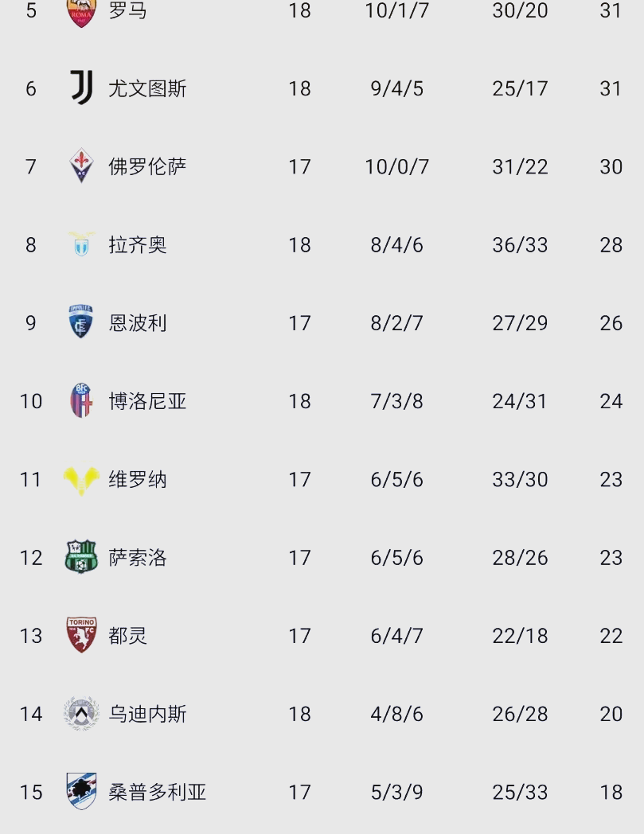The width and height of the screenshot is (644, 834).
Task: Tap team name 桑普多利亚
Action: coord(157,792)
